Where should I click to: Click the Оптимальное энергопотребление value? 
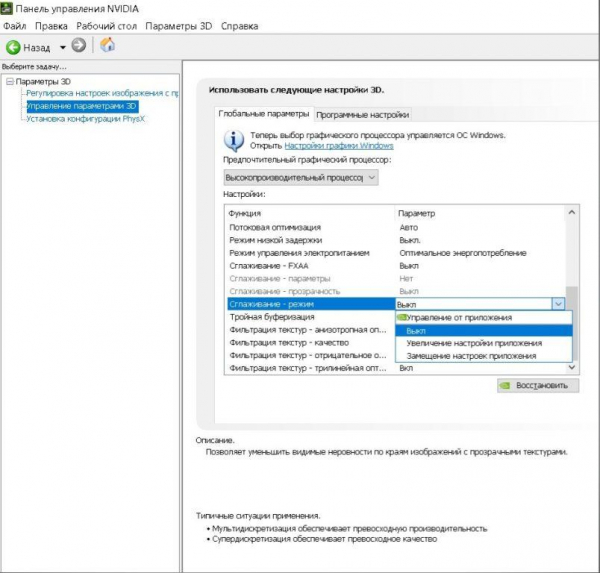(x=463, y=253)
